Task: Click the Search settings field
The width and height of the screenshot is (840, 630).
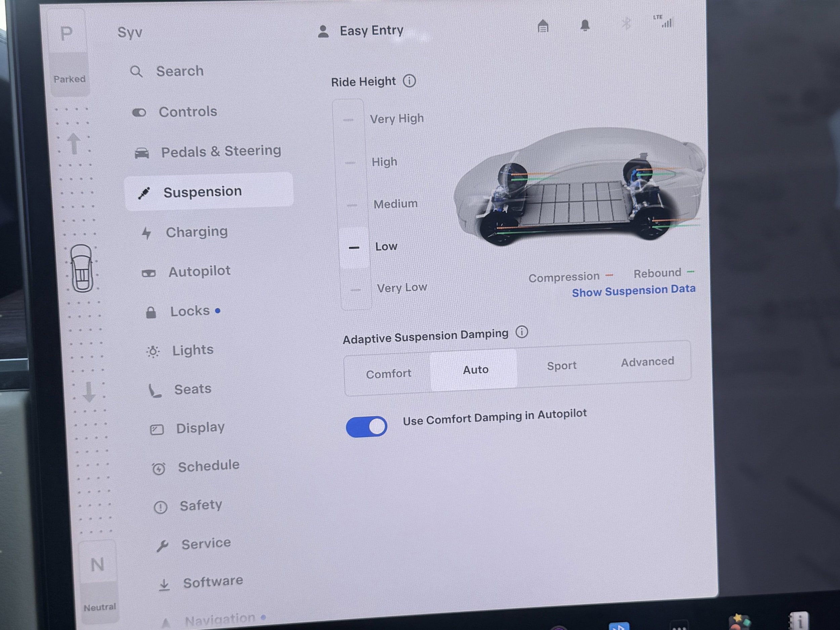Action: pyautogui.click(x=180, y=71)
